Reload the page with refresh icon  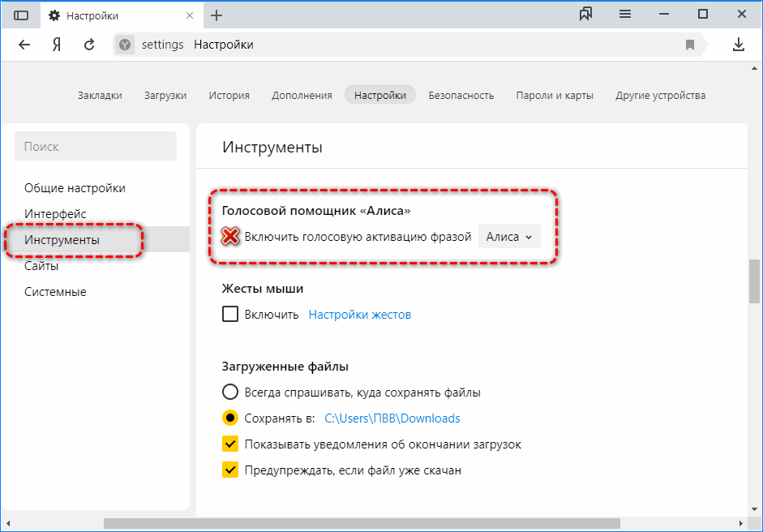point(89,45)
